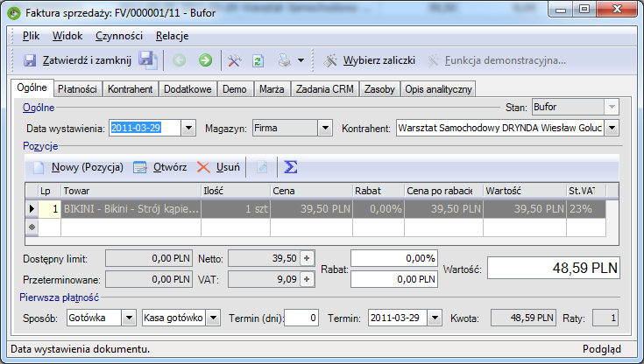Select the Ogólne tab
Screen dimensions: 644x364
tap(32, 87)
